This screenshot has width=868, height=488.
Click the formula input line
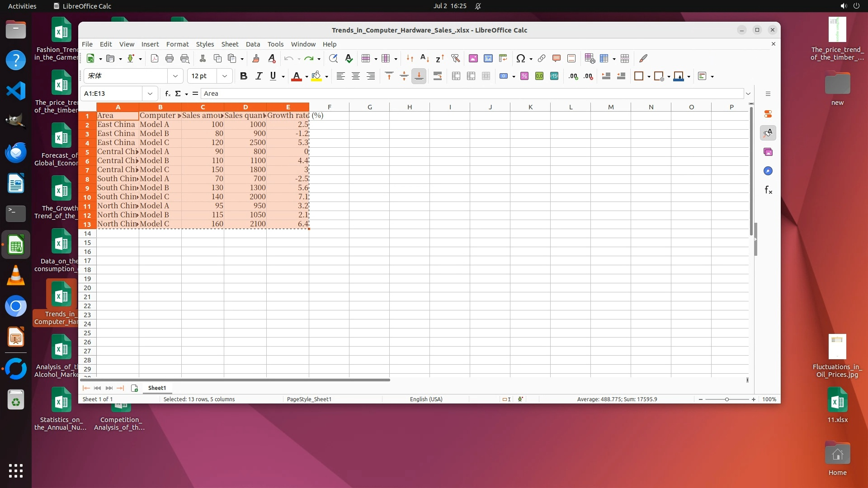pyautogui.click(x=470, y=94)
